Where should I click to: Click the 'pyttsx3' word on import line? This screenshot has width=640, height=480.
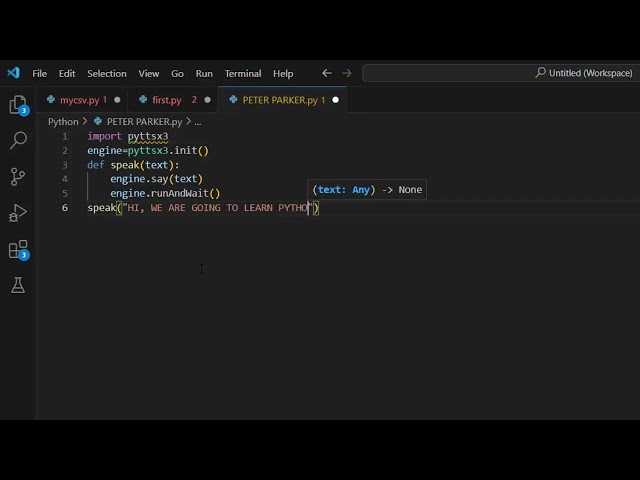coord(148,136)
